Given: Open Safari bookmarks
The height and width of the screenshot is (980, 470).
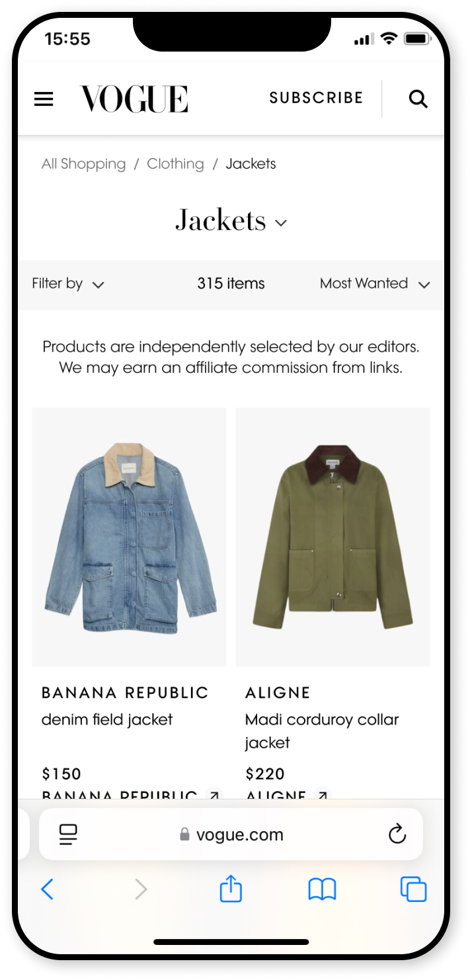Looking at the screenshot, I should 322,889.
